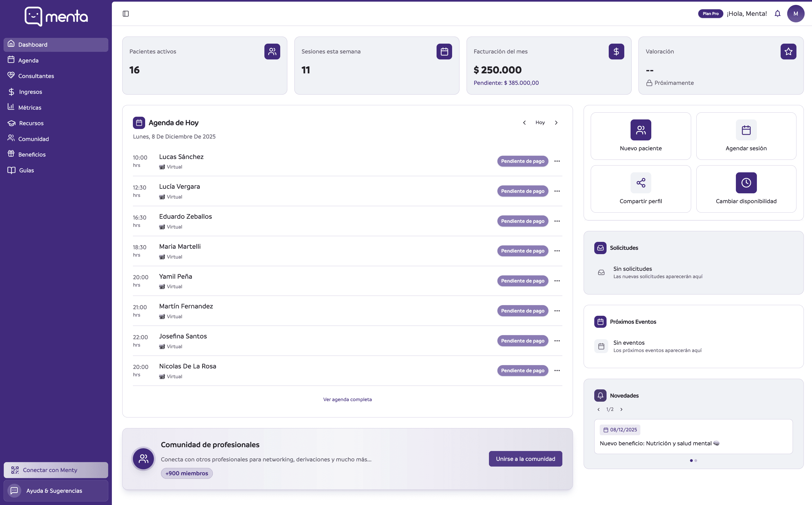
Task: Go to next day in agenda
Action: pyautogui.click(x=556, y=123)
